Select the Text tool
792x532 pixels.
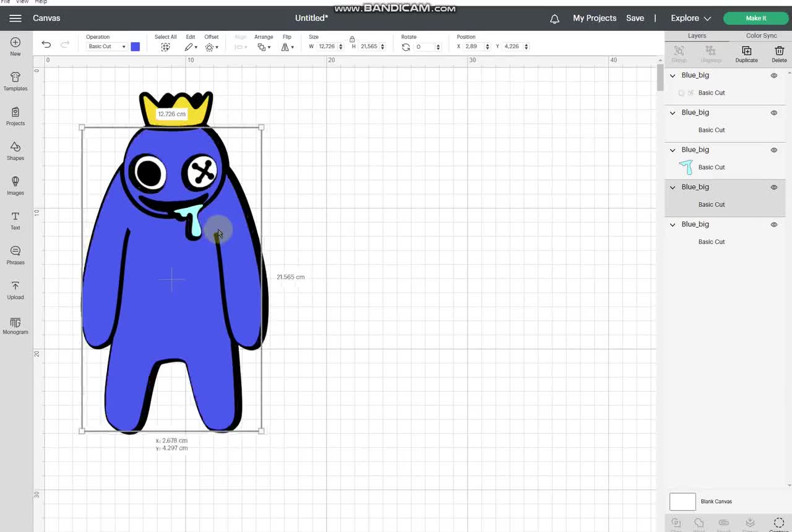coord(15,220)
